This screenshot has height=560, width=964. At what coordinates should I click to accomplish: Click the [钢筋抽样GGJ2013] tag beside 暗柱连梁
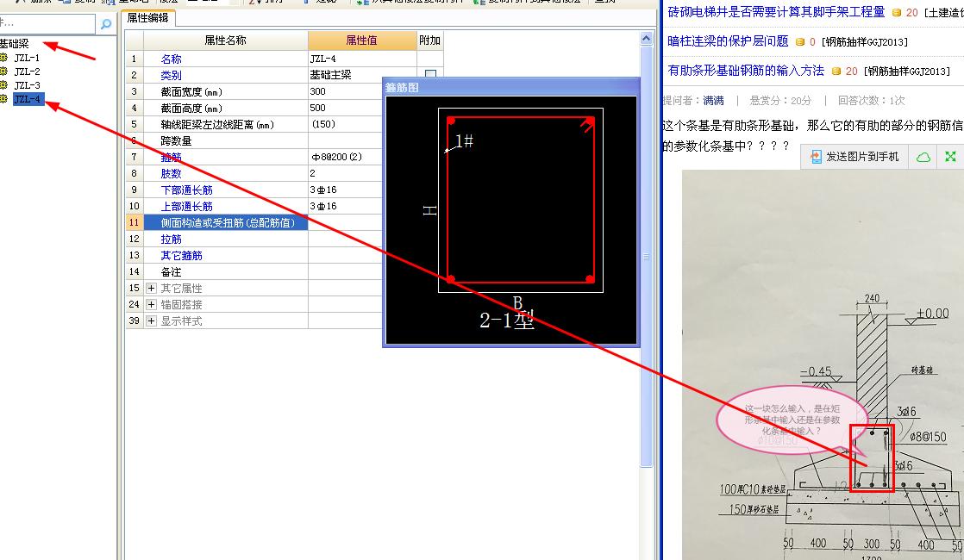[x=864, y=41]
